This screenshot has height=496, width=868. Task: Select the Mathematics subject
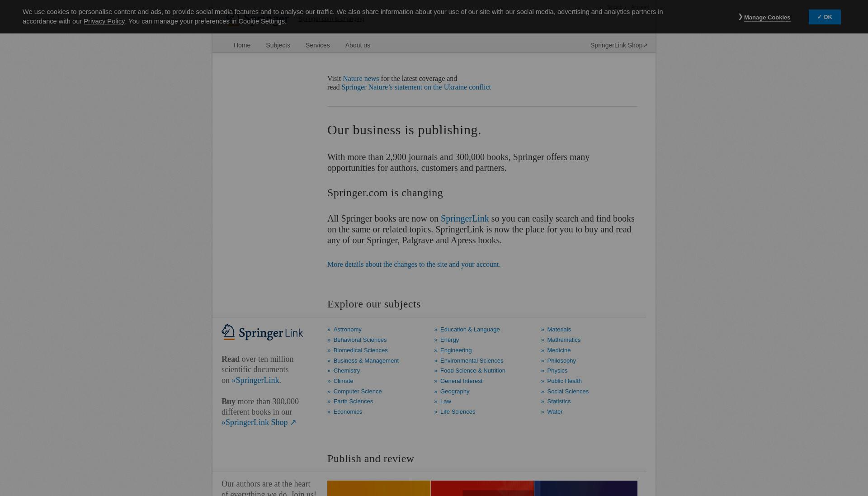pos(564,340)
